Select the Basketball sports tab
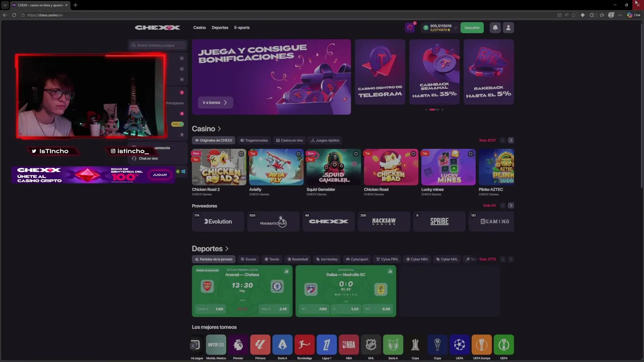Image resolution: width=644 pixels, height=362 pixels. coord(297,259)
